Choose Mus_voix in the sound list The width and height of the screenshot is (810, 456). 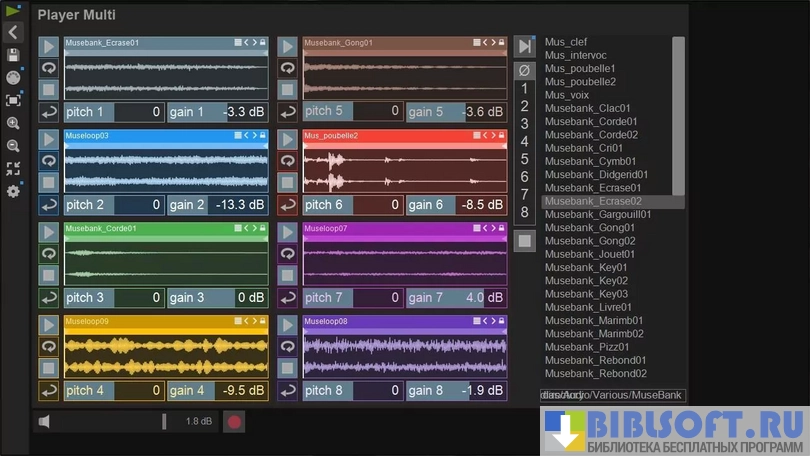point(567,95)
